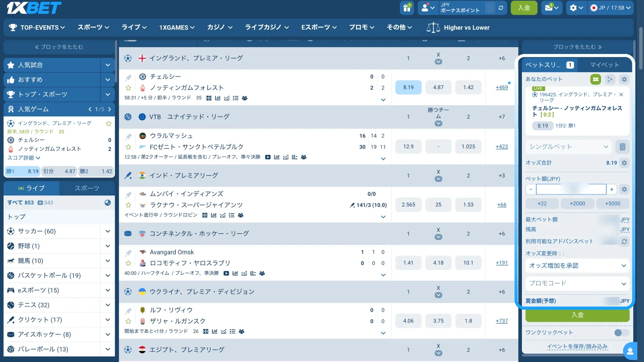Viewport: 644px width, 362px height.
Task: Open the video stream icon for Avangard Omsk match
Action: (226, 273)
